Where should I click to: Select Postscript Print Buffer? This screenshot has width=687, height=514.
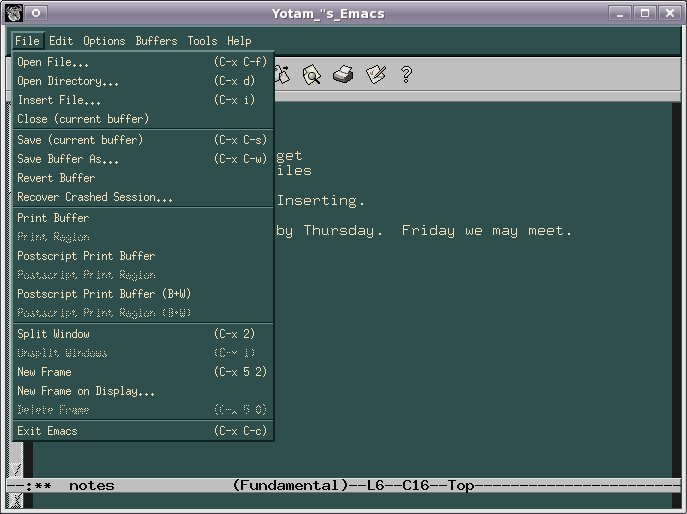143,256
